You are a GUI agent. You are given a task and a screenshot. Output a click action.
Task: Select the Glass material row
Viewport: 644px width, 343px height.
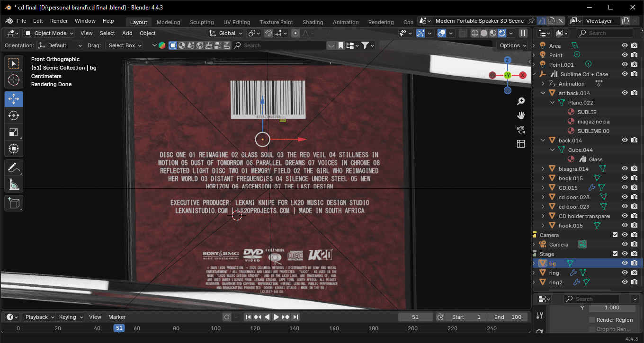click(x=595, y=159)
